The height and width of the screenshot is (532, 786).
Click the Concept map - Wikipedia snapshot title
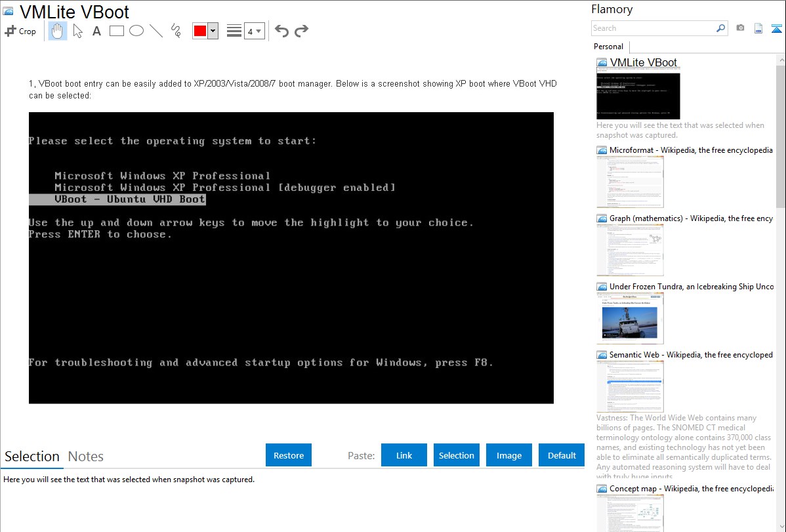point(691,488)
